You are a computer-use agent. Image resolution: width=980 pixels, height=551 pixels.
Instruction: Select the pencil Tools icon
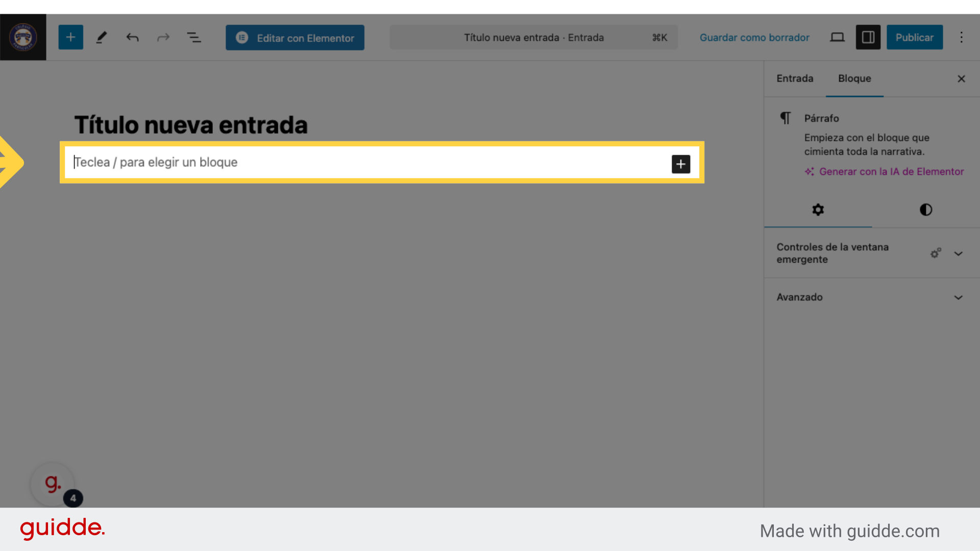tap(102, 37)
